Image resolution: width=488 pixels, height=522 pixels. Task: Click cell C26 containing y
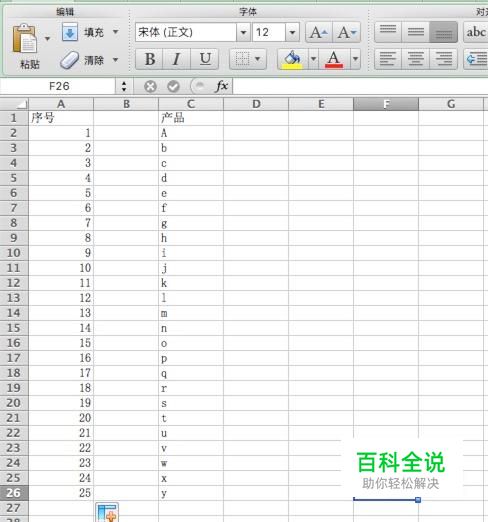[x=191, y=493]
